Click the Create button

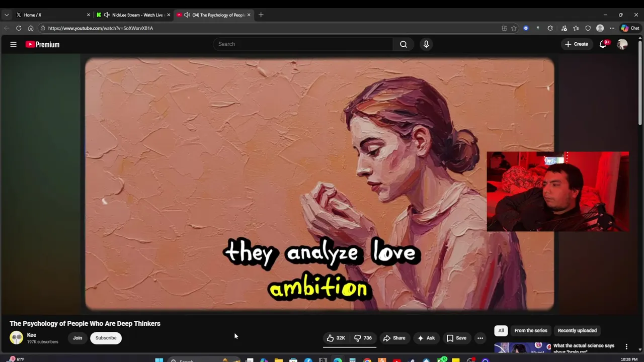(577, 44)
